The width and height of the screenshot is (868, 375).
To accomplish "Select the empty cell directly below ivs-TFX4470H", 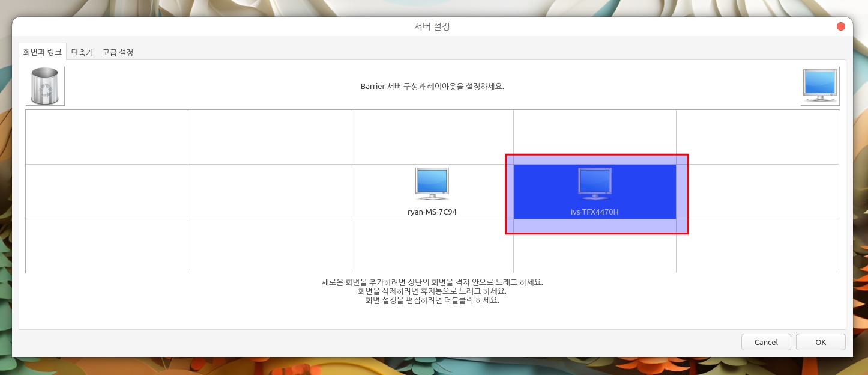I will pyautogui.click(x=594, y=252).
